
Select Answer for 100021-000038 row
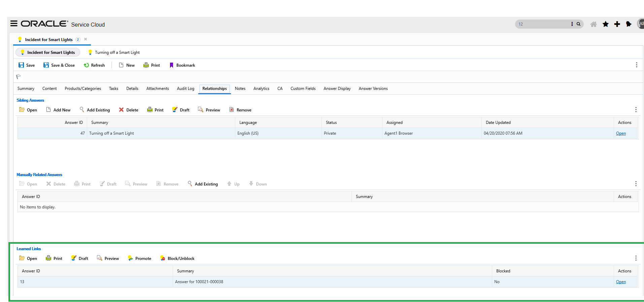[x=327, y=282]
